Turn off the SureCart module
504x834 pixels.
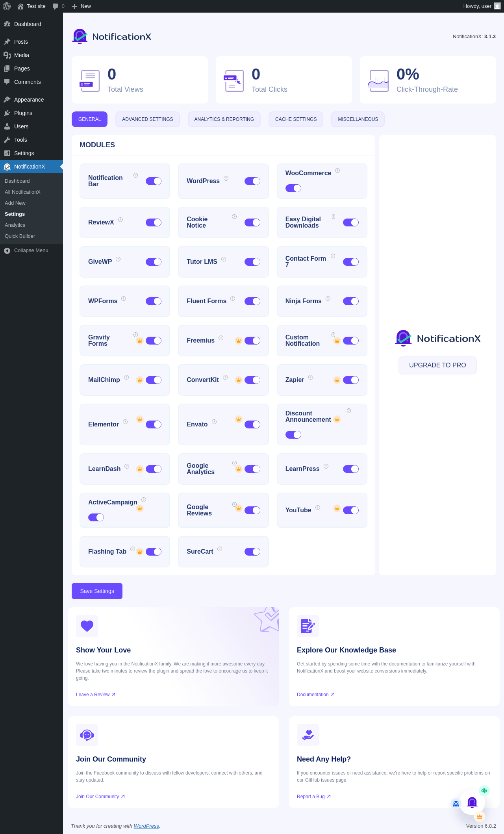click(252, 552)
